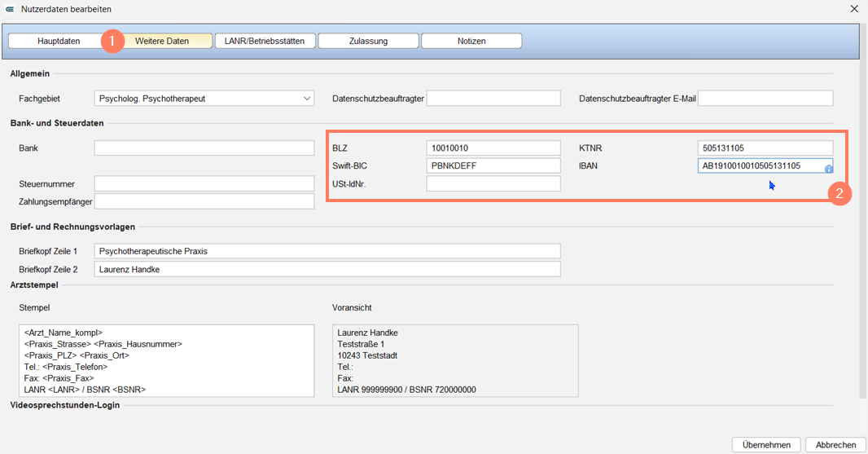
Task: Click the Tel.: <Praxis_Telefon> placeholder line
Action: point(66,367)
